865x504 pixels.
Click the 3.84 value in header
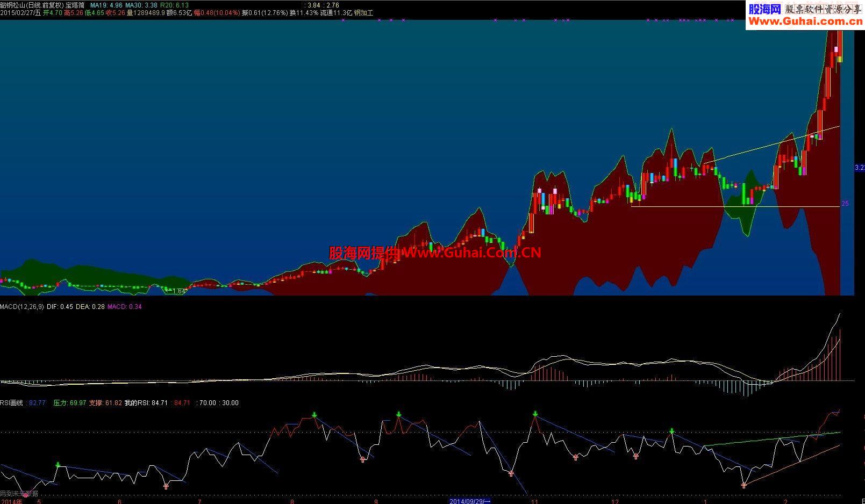coord(313,5)
